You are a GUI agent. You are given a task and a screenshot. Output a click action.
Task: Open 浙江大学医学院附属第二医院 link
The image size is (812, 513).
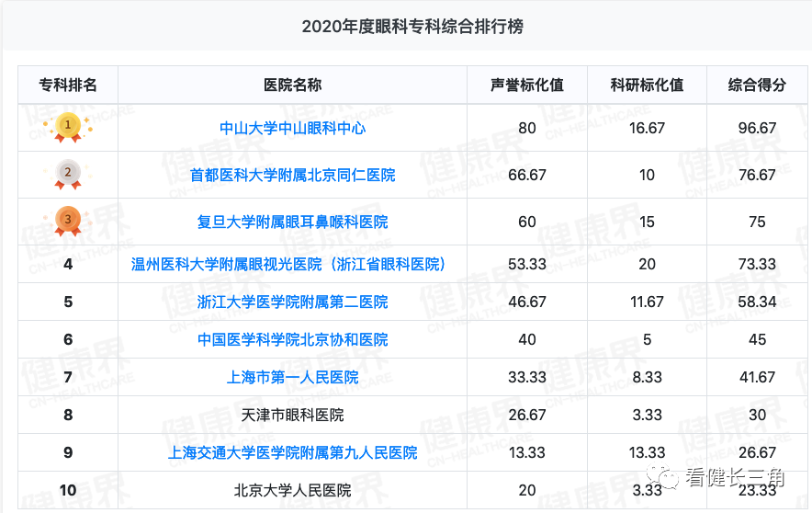coord(293,302)
